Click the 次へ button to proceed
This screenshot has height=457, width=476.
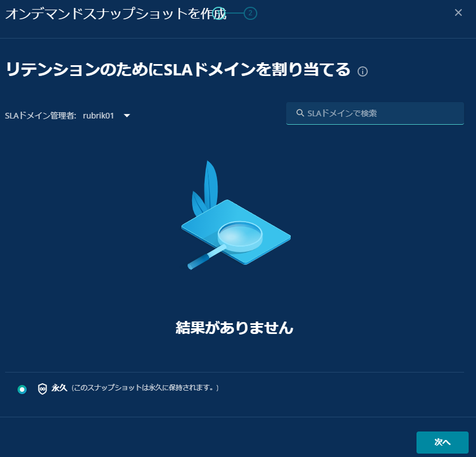click(x=442, y=442)
